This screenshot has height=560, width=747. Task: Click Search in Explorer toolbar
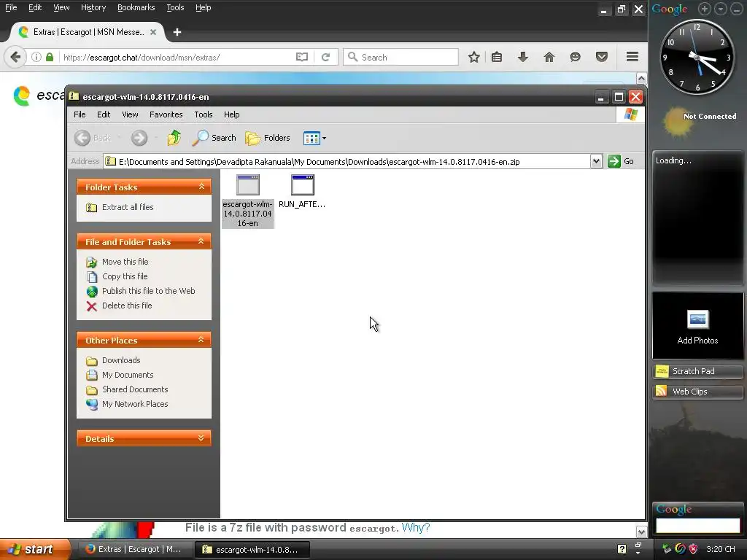click(214, 138)
